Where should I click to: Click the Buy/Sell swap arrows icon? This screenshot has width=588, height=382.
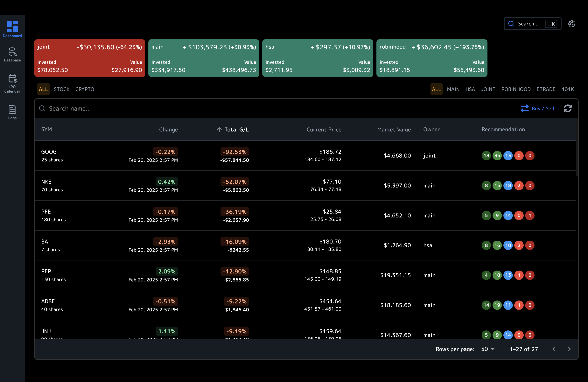point(525,109)
